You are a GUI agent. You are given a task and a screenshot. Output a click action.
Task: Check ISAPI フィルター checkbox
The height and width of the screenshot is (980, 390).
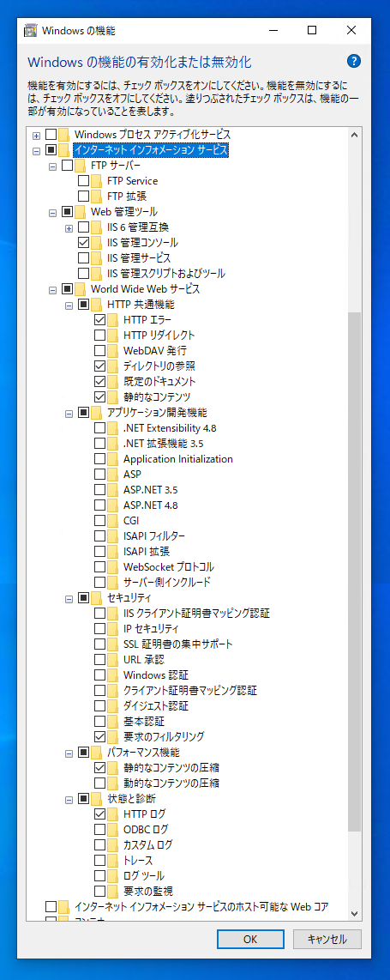click(x=99, y=536)
